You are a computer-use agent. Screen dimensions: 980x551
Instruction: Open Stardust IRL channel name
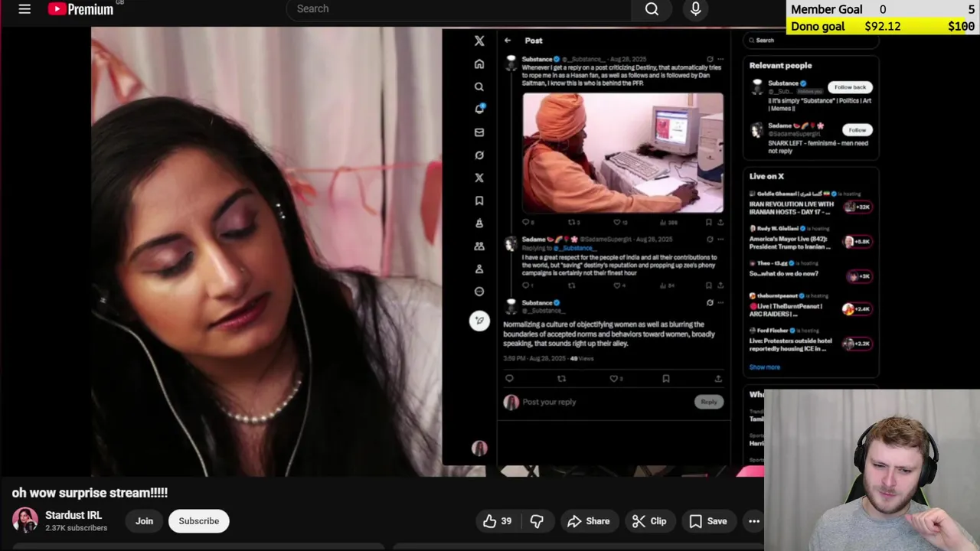coord(73,515)
